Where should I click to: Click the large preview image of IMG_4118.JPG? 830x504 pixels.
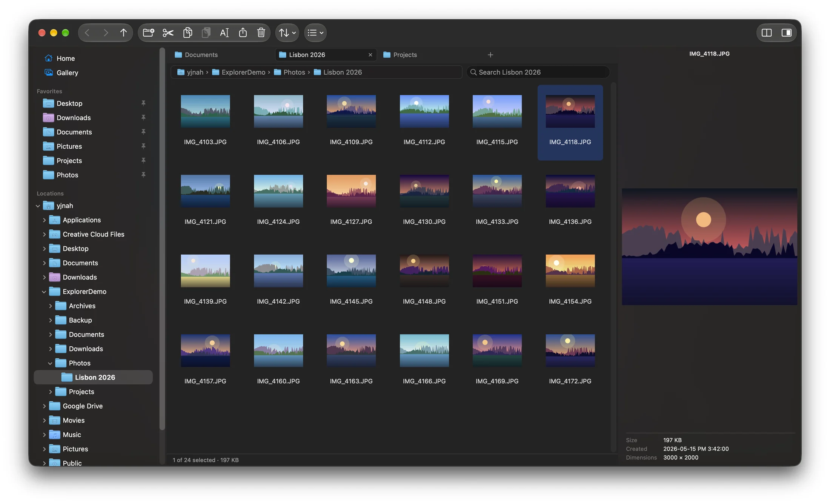(709, 247)
